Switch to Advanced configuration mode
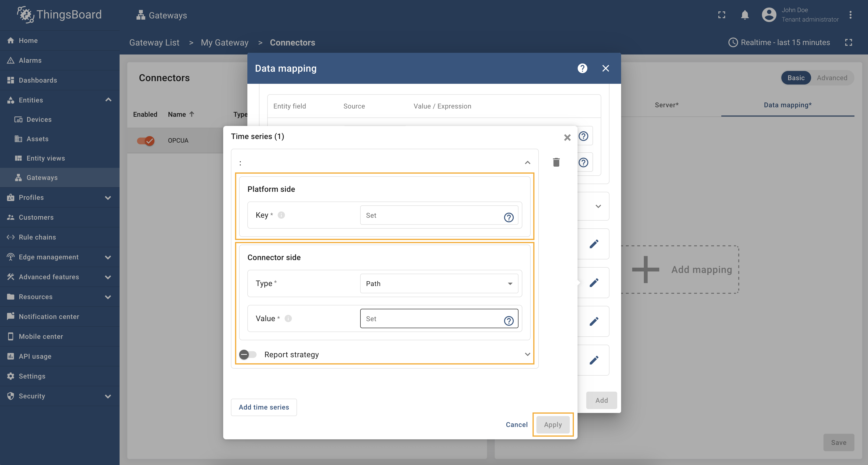 point(832,78)
